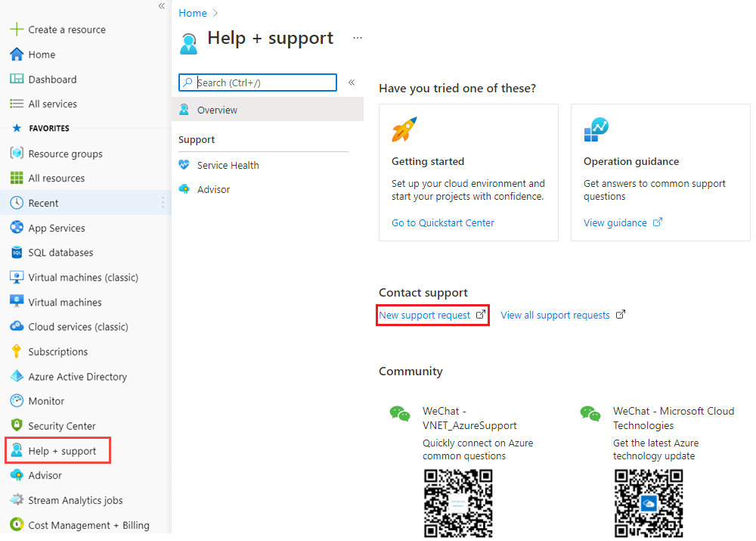
Task: Click the Service Health heart icon
Action: tap(184, 164)
